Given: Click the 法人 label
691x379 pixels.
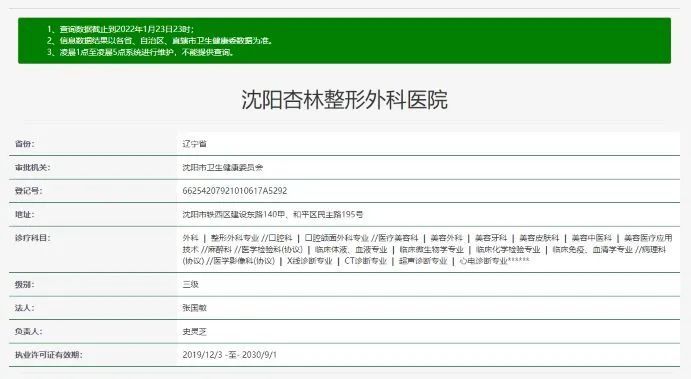Looking at the screenshot, I should click(25, 308).
